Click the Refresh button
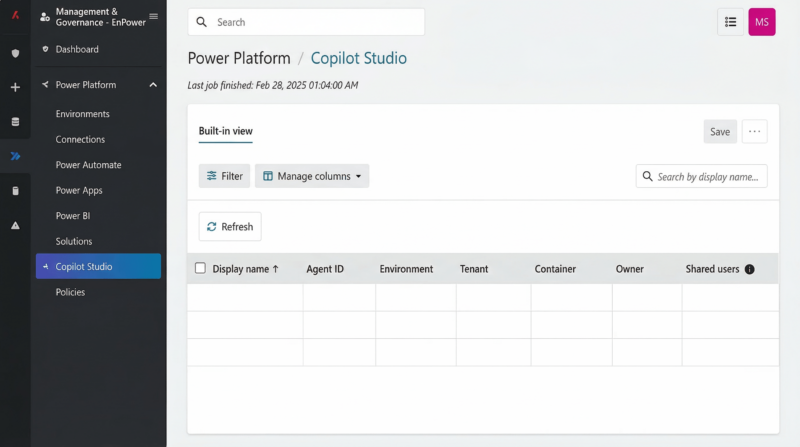The width and height of the screenshot is (800, 447). click(x=230, y=226)
